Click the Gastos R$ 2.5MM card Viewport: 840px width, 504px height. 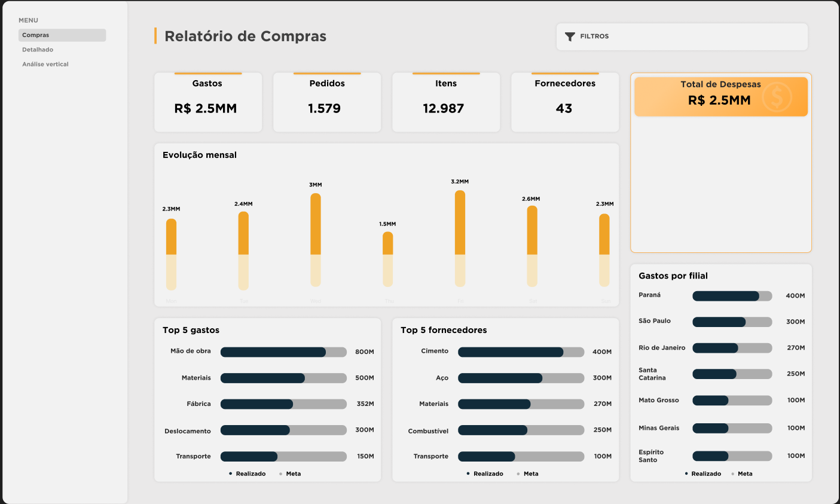(x=207, y=102)
